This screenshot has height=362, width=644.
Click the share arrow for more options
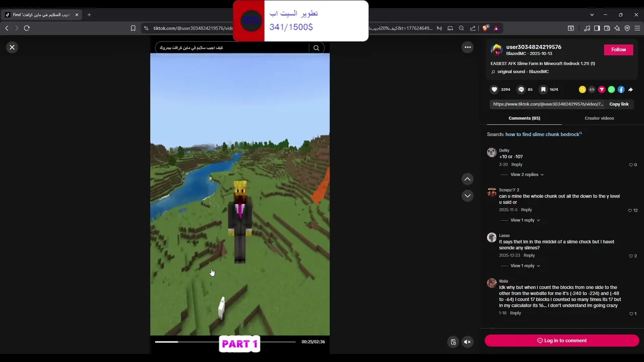coord(630,89)
